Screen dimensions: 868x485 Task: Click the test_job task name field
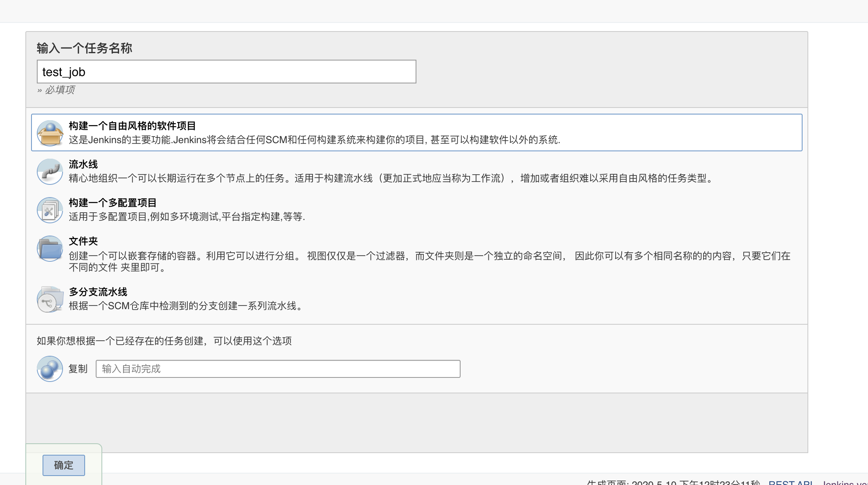point(226,72)
